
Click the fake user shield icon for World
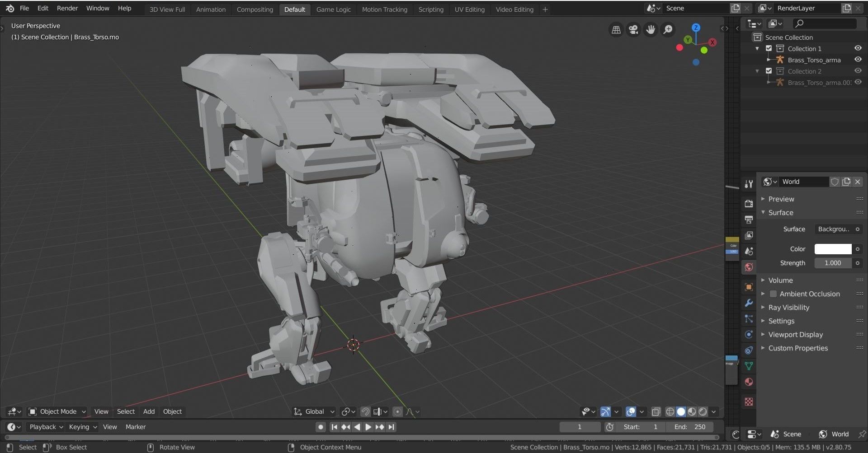[x=835, y=182]
